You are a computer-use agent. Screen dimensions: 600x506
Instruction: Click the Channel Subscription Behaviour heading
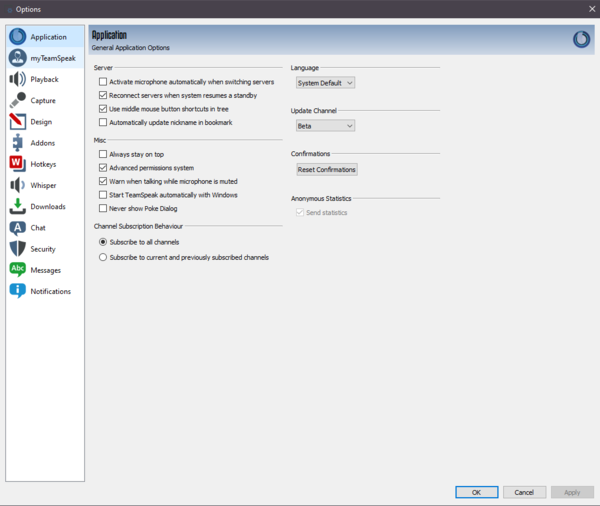coord(138,226)
